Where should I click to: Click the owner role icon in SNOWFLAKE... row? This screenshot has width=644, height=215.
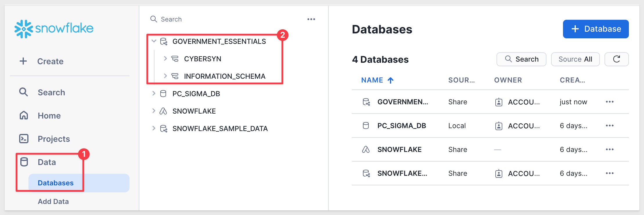pyautogui.click(x=499, y=173)
